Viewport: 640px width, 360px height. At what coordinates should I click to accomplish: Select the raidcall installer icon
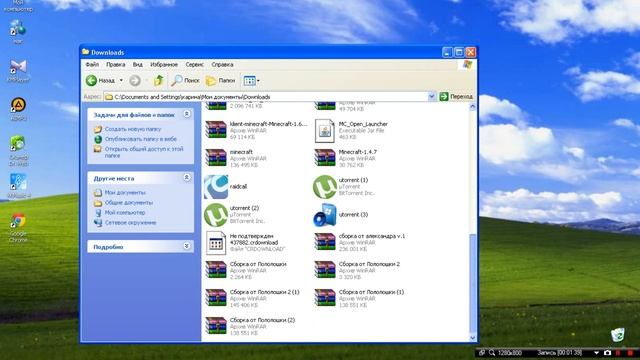216,187
